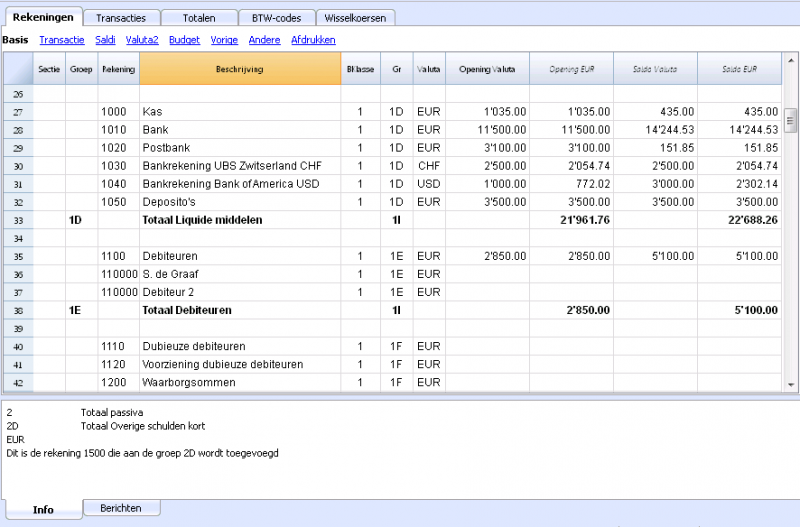The image size is (800, 527).
Task: Select row header 27
Action: tap(18, 112)
